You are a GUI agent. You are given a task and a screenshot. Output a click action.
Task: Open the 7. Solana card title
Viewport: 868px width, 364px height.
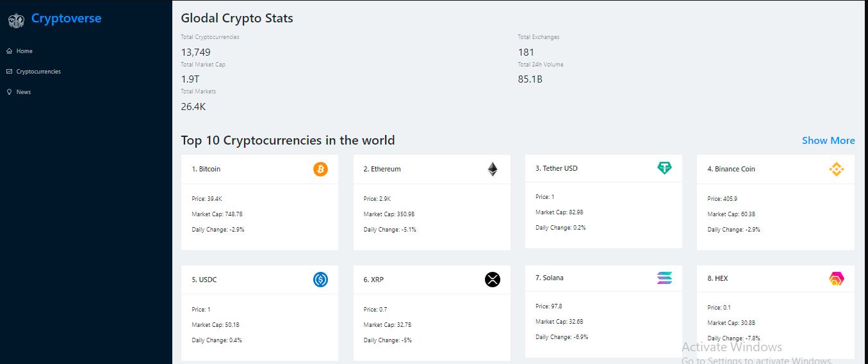point(550,278)
